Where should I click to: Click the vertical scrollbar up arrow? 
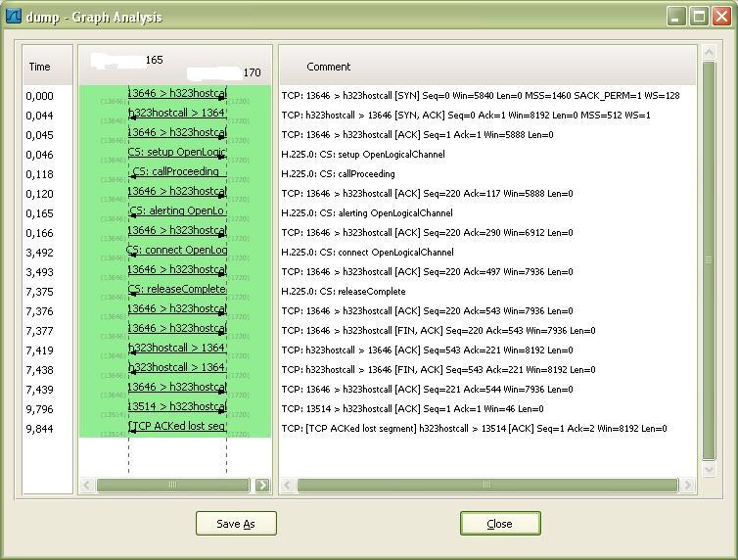709,52
